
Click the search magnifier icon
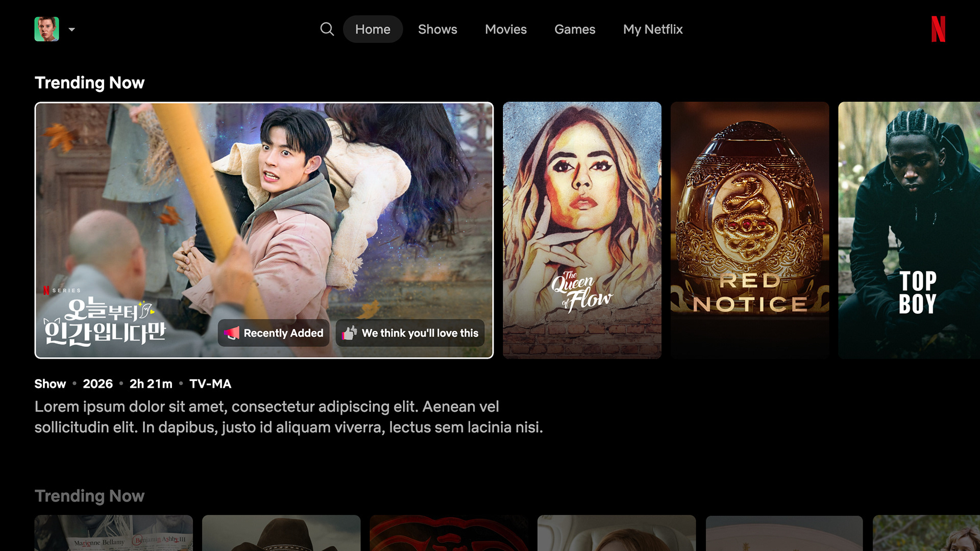[327, 29]
